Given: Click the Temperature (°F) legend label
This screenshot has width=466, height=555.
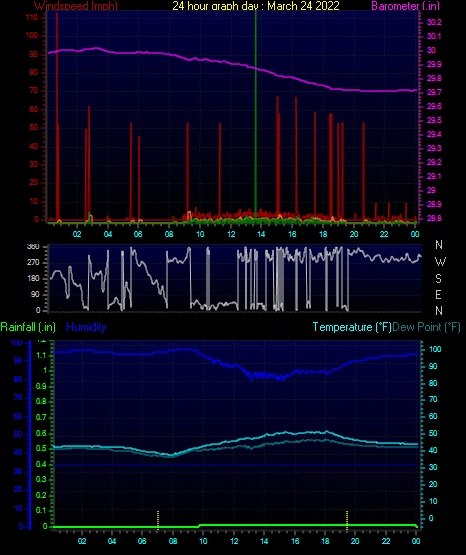Looking at the screenshot, I should pos(352,327).
